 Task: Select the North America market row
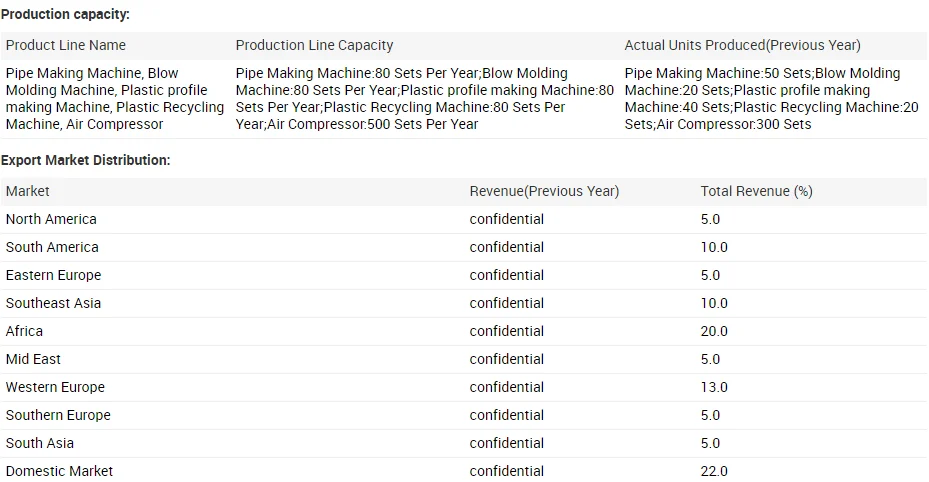51,219
